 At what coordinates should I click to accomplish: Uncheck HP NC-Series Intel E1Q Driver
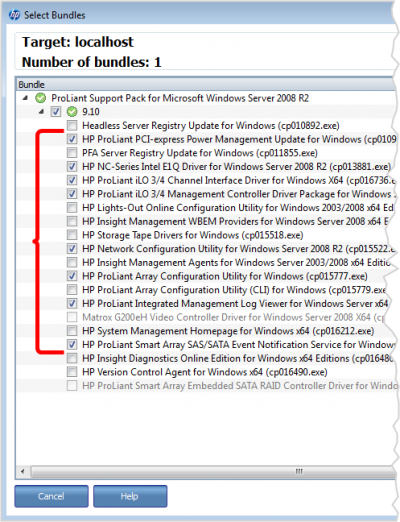[x=72, y=166]
